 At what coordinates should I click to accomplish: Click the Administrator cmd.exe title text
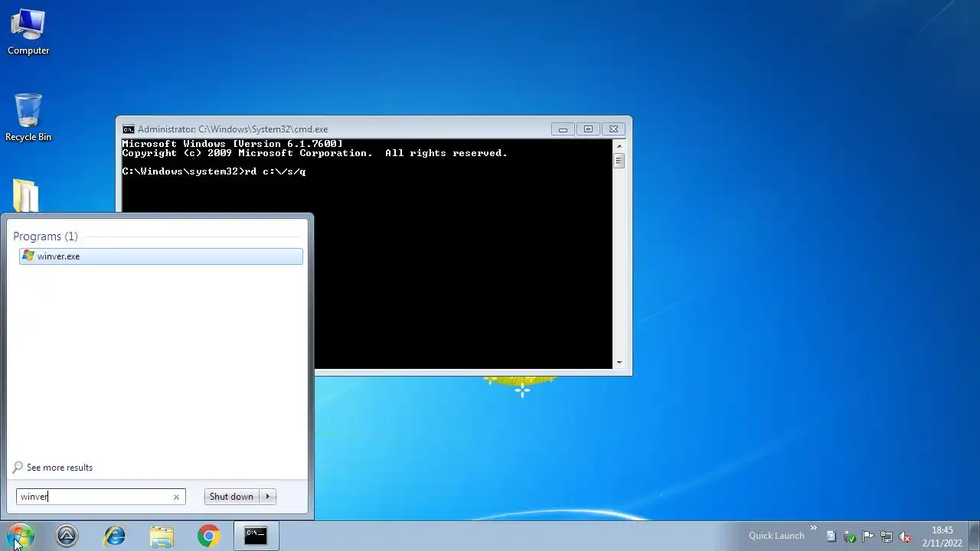[x=233, y=129]
